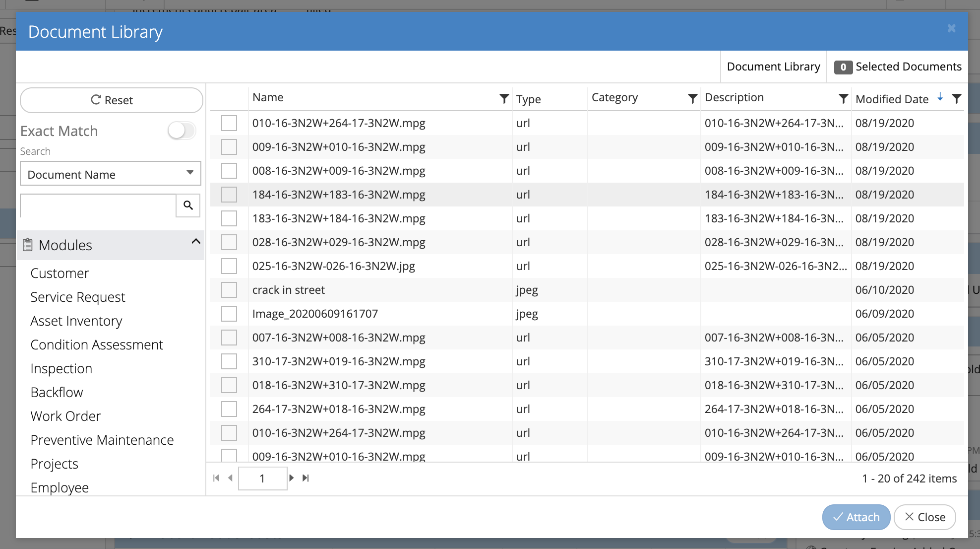The width and height of the screenshot is (980, 549).
Task: Open the Work Order module
Action: 65,416
